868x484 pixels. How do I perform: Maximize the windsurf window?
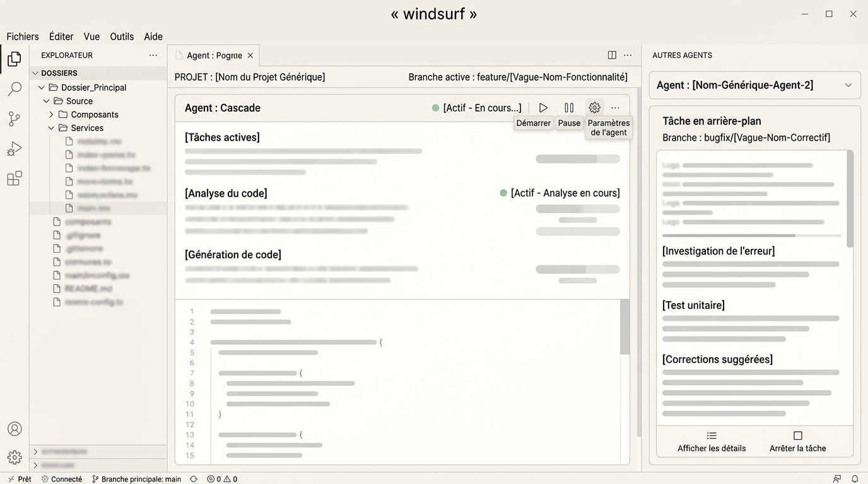point(829,14)
